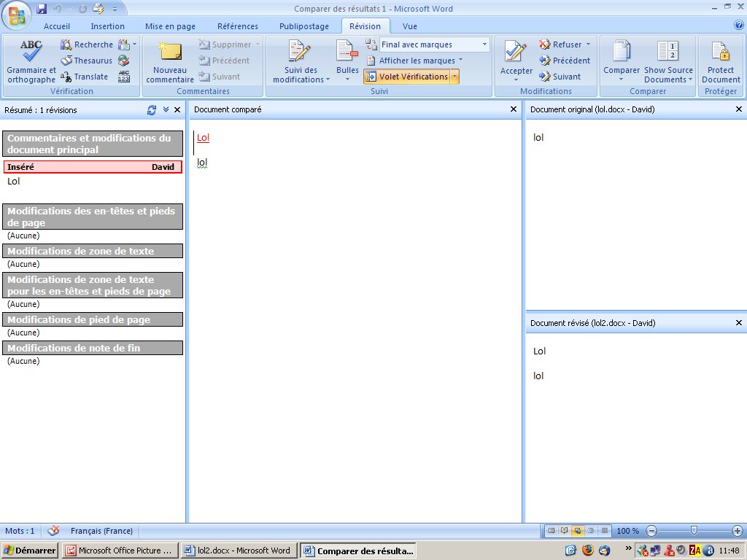Click the ABC 123 word count icon
This screenshot has width=747, height=560.
[124, 77]
